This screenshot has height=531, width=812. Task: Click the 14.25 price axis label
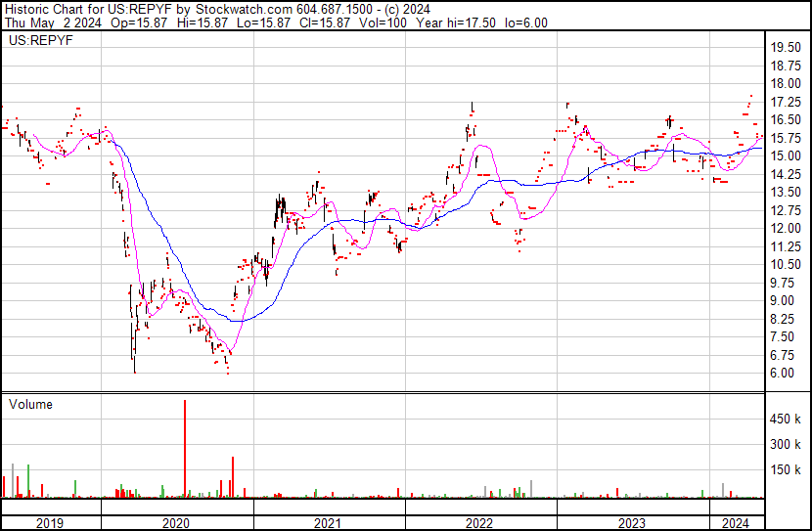pos(786,174)
